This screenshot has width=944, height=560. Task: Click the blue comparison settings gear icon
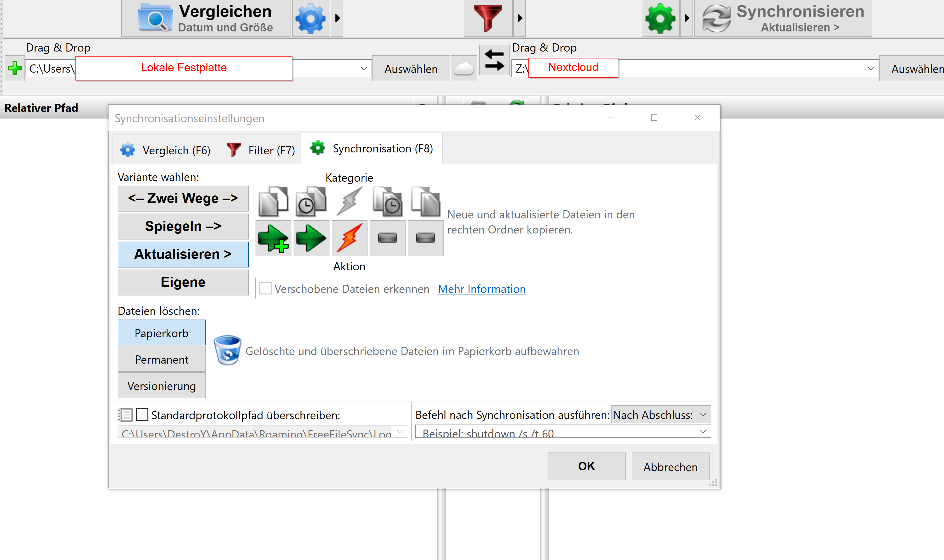coord(310,18)
